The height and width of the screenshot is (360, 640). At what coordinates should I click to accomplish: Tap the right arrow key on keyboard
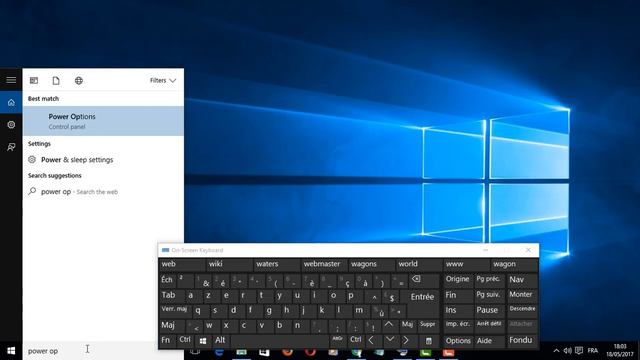point(406,340)
